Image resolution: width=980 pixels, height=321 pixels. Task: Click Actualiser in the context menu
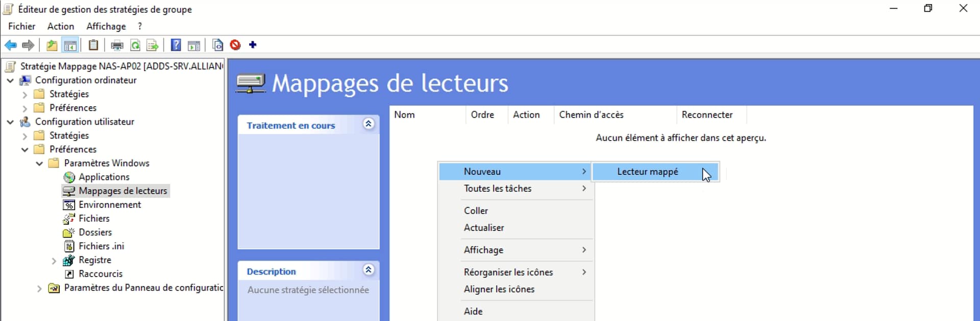[x=483, y=228]
